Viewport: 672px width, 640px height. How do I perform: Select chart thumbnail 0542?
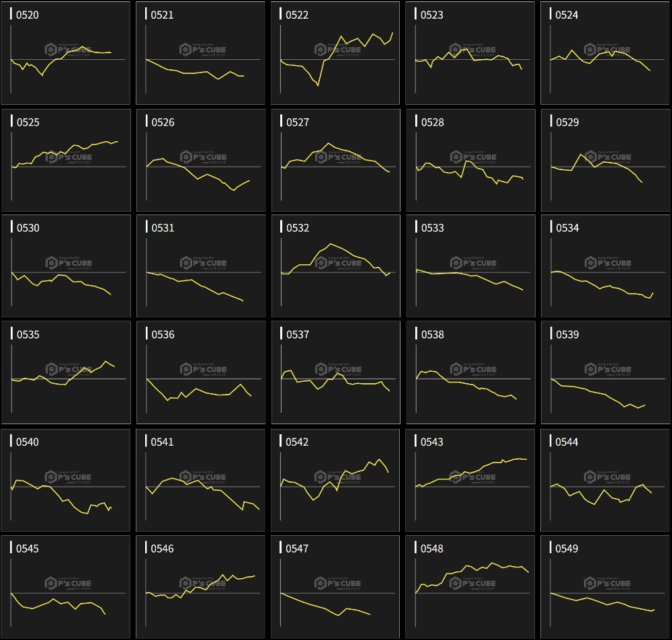click(335, 480)
